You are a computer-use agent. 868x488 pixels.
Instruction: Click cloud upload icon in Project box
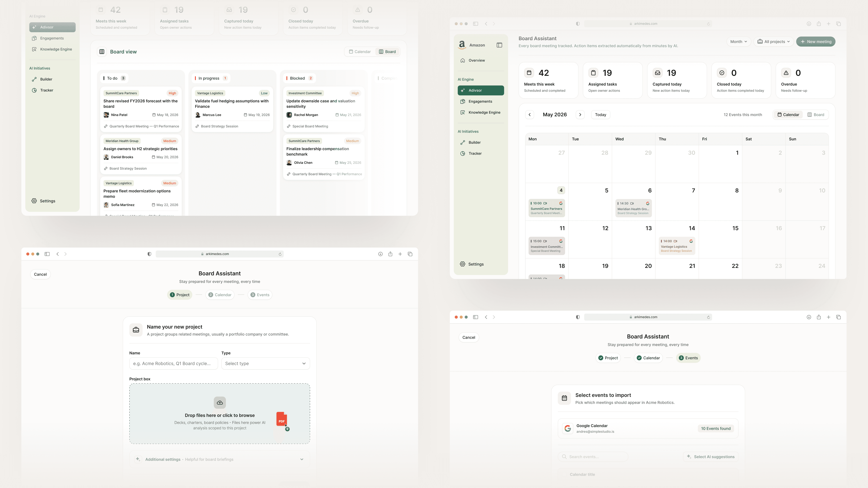tap(220, 403)
